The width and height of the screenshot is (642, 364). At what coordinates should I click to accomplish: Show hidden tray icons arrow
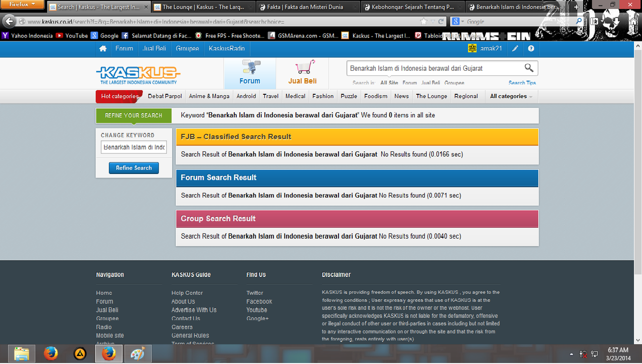tap(572, 354)
